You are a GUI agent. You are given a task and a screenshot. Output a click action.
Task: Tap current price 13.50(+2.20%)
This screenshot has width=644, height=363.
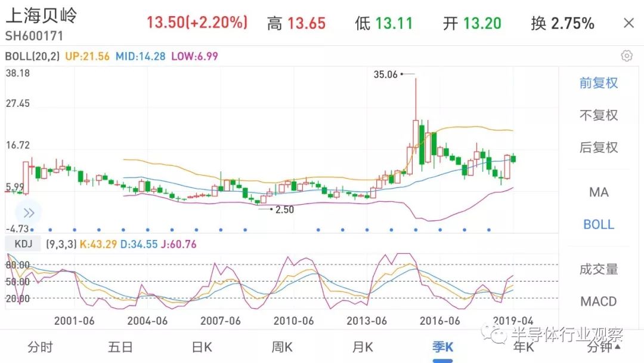(197, 23)
